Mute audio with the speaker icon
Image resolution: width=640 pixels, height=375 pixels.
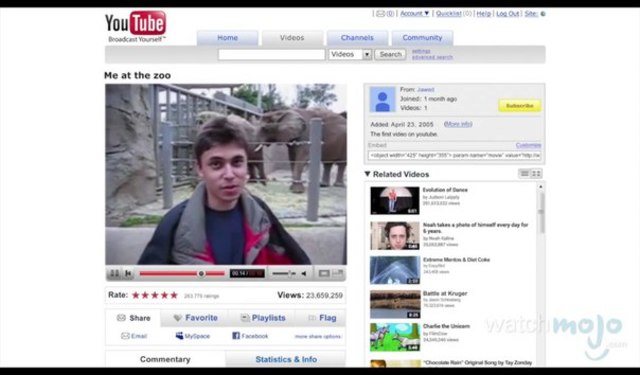tap(304, 273)
